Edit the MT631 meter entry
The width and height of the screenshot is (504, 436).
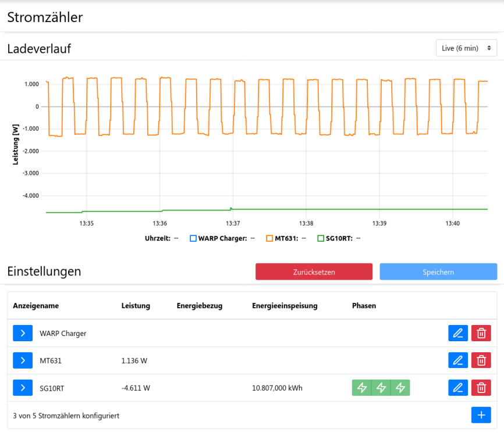pyautogui.click(x=457, y=360)
